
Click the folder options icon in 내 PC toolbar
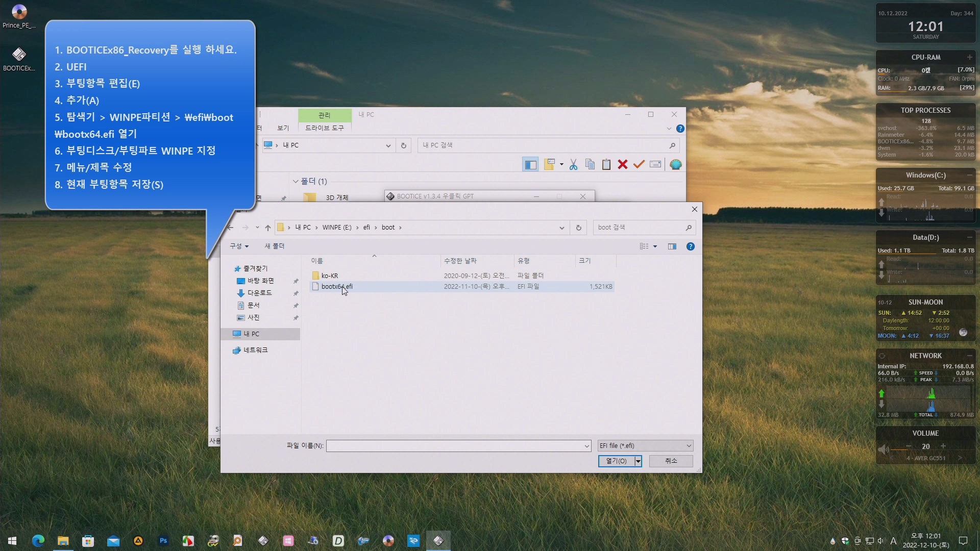click(549, 164)
